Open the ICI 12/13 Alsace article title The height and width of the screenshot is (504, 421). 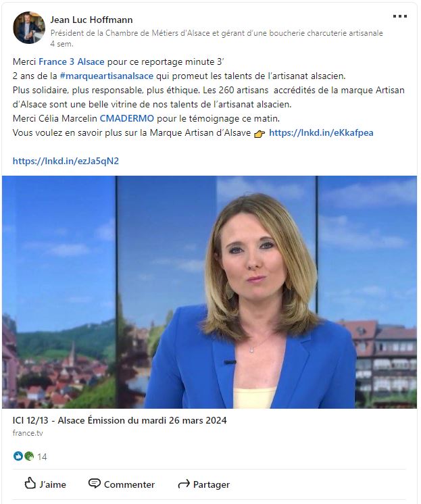[120, 420]
